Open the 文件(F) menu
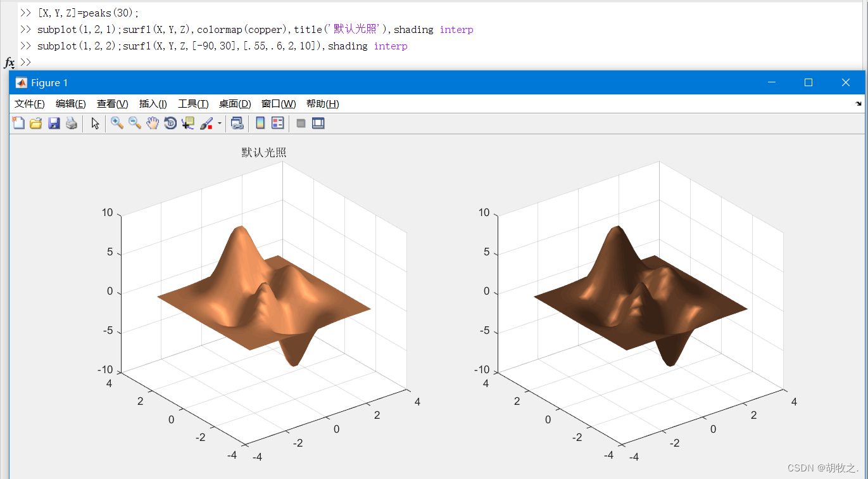Image resolution: width=868 pixels, height=479 pixels. point(30,104)
